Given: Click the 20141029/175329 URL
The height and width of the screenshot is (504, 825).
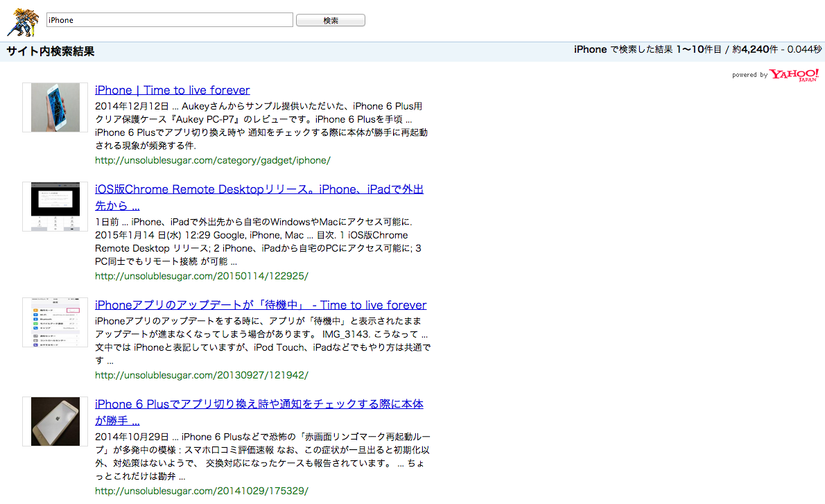Looking at the screenshot, I should click(202, 491).
